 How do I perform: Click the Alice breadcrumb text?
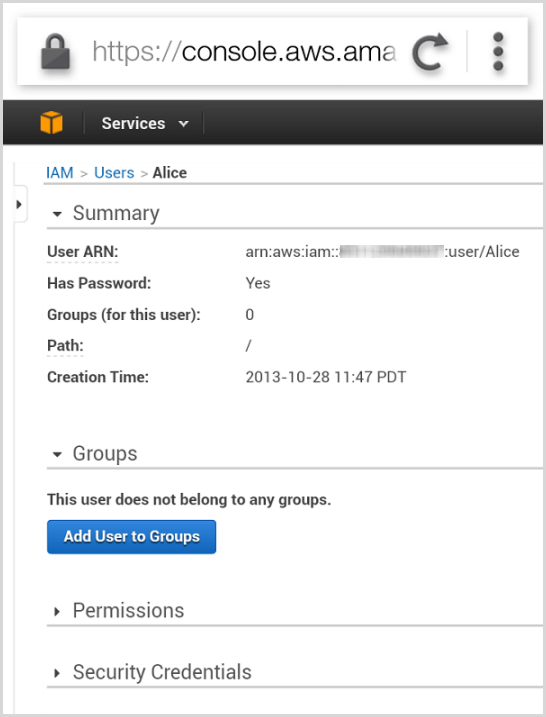pos(170,173)
